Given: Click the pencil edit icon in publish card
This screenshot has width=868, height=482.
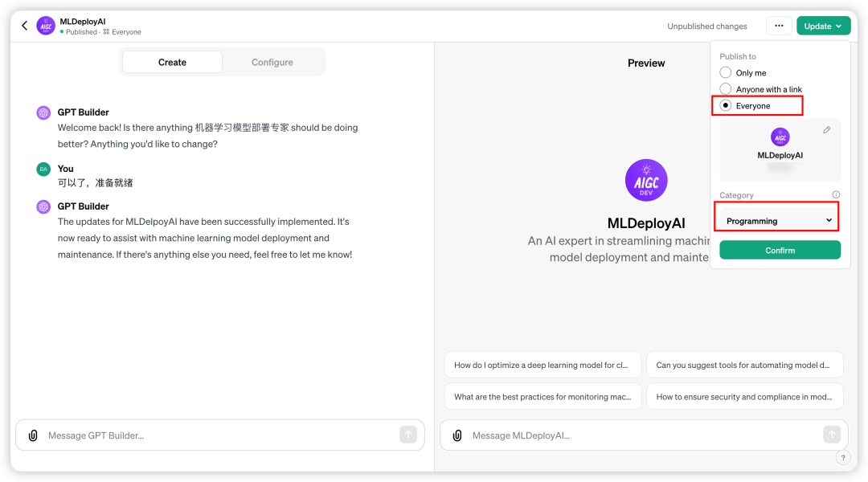Looking at the screenshot, I should (x=826, y=130).
